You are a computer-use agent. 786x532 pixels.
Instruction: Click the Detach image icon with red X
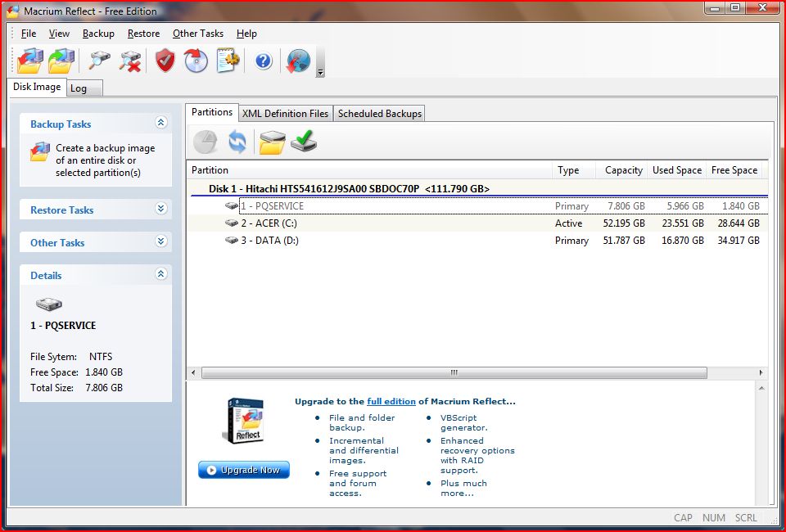point(130,61)
